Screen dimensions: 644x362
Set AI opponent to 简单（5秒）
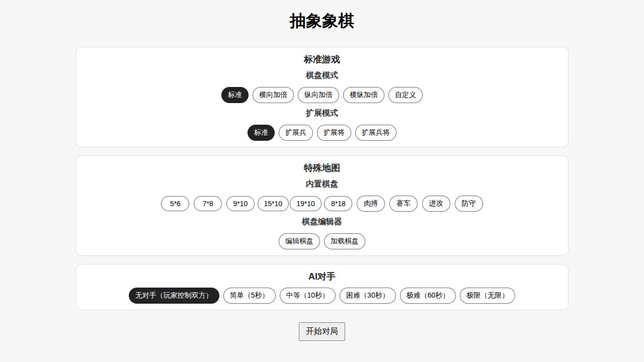coord(250,296)
